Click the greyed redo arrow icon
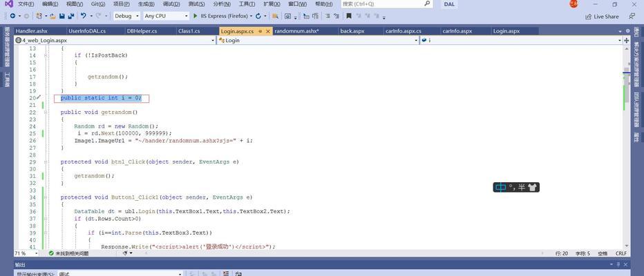 [x=98, y=16]
